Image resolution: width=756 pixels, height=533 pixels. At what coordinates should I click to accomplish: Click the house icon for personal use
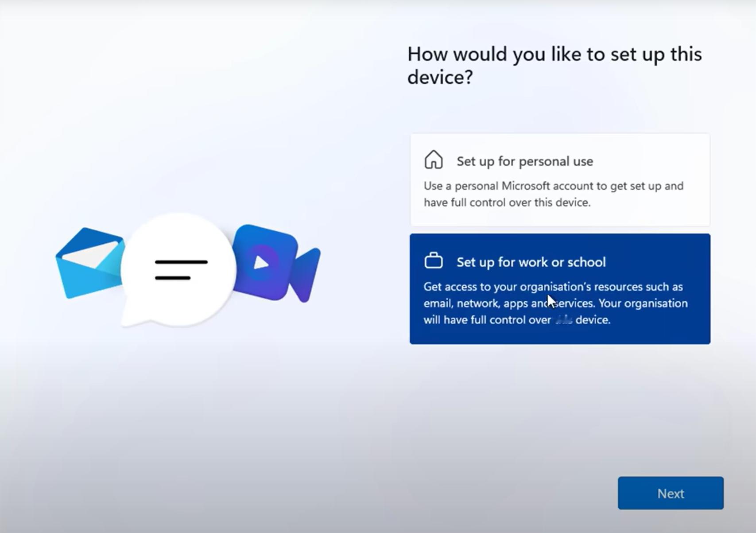pos(434,160)
